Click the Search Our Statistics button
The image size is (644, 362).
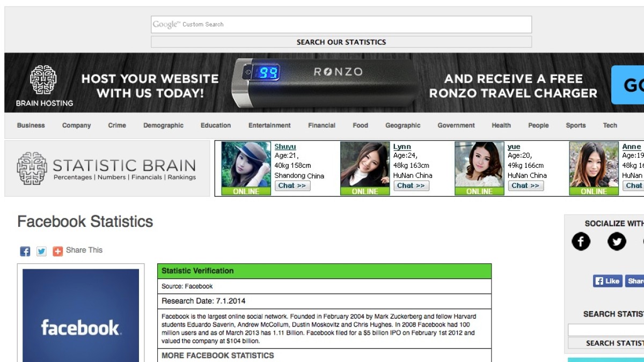[341, 42]
